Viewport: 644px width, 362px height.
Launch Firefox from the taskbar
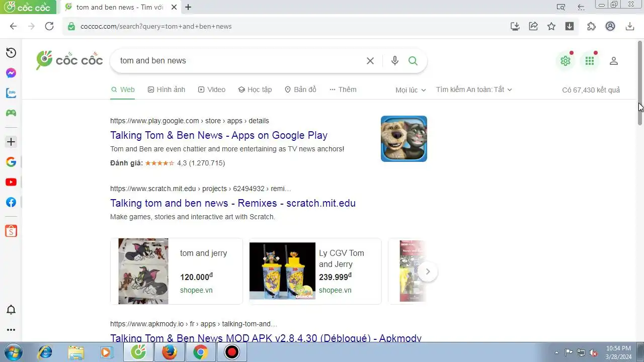click(x=170, y=352)
